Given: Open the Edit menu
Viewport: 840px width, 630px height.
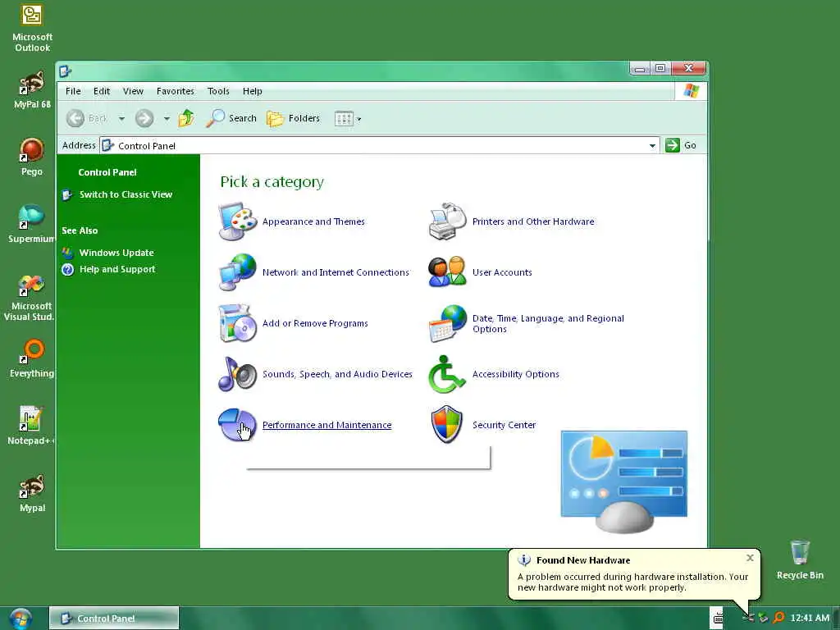Looking at the screenshot, I should pos(102,91).
